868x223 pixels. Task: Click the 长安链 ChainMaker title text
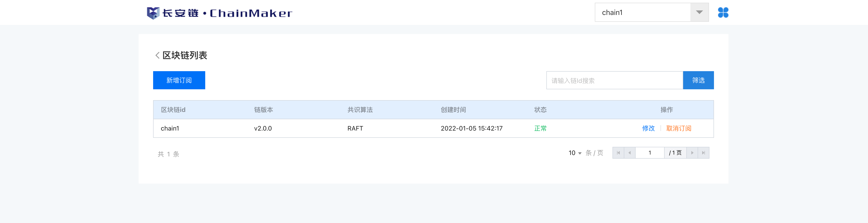(227, 13)
